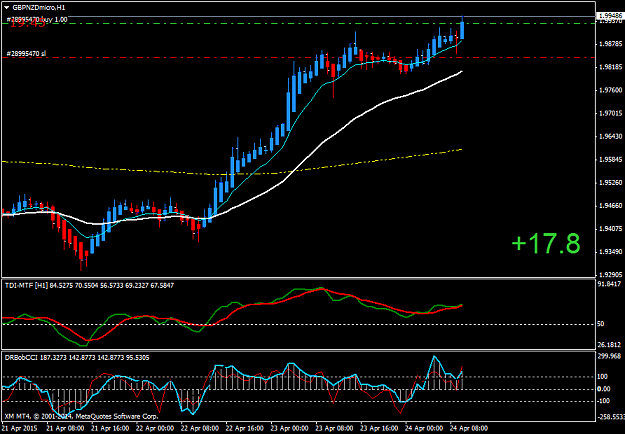Click the CCI level -100 label
This screenshot has height=434, width=625.
coord(603,401)
